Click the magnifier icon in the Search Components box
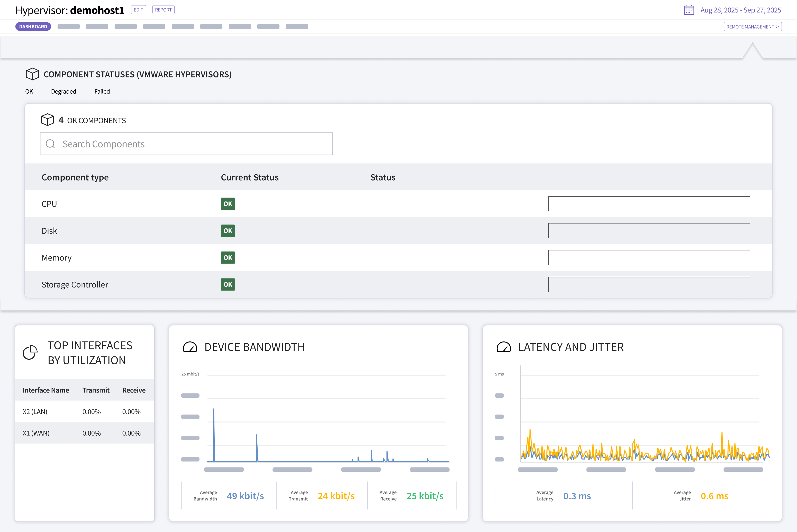Image resolution: width=797 pixels, height=532 pixels. (x=51, y=144)
